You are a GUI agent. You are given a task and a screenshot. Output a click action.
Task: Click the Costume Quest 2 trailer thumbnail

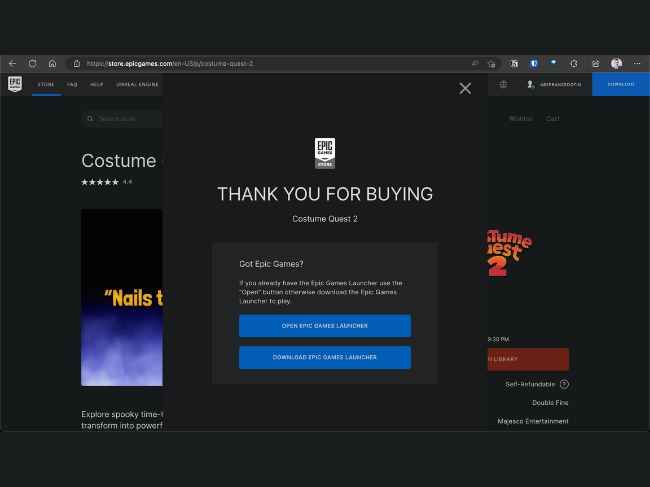point(122,298)
